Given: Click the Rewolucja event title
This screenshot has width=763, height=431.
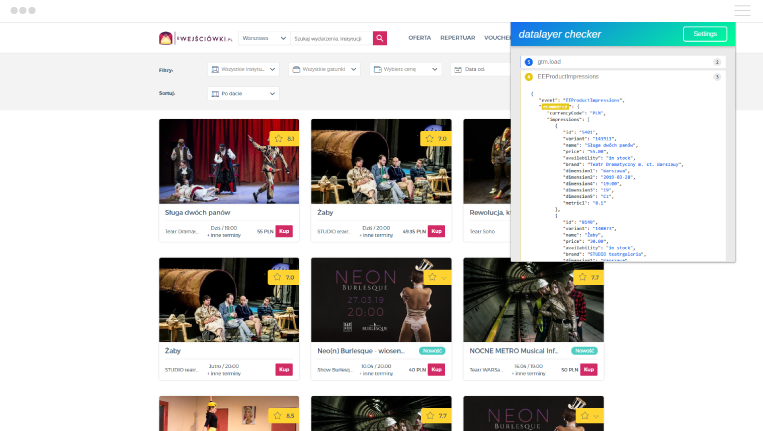Looking at the screenshot, I should tap(490, 213).
